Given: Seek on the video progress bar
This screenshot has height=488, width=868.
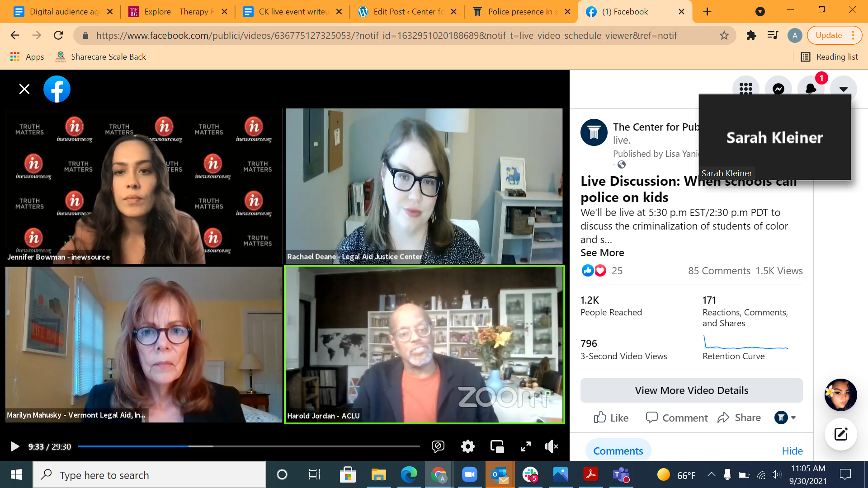Looking at the screenshot, I should [249, 446].
